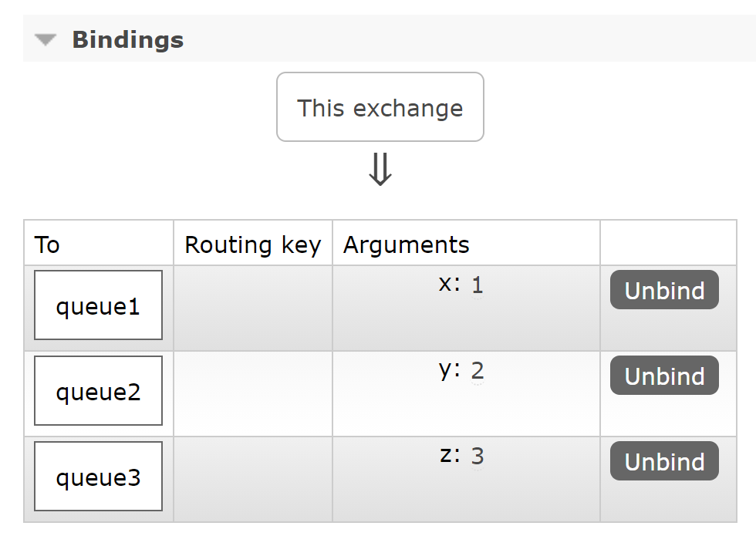Click the empty routing key cell for queue3
This screenshot has width=756, height=536.
click(253, 479)
